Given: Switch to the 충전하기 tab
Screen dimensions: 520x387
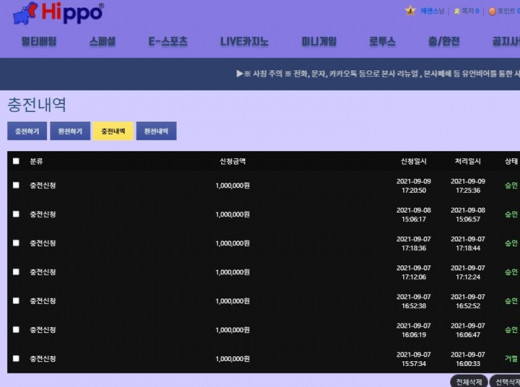Looking at the screenshot, I should (x=27, y=131).
